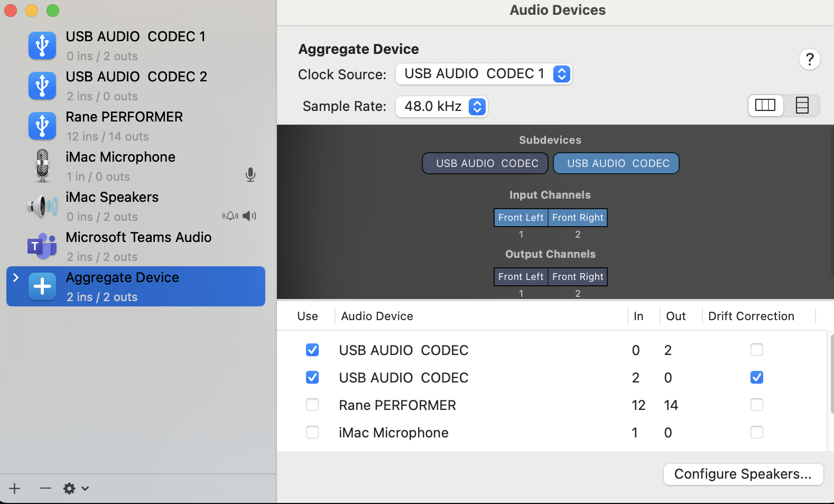Add a new audio device with plus button

[15, 488]
